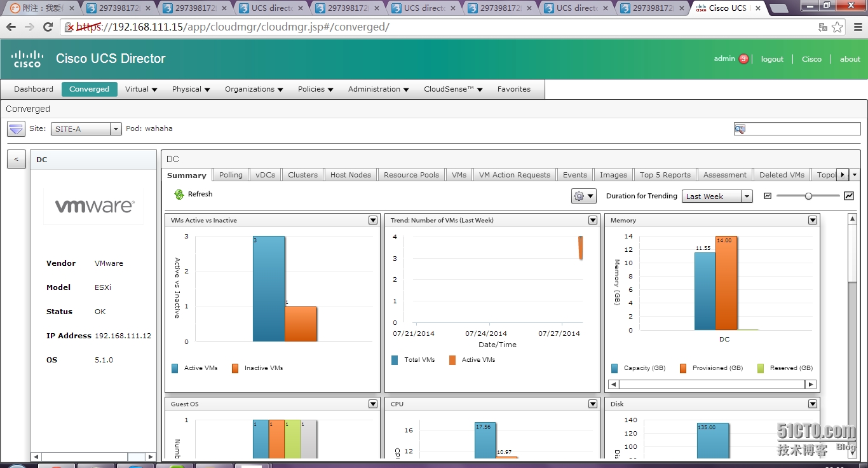Expand Trend Number of VMs panel menu

tap(593, 220)
